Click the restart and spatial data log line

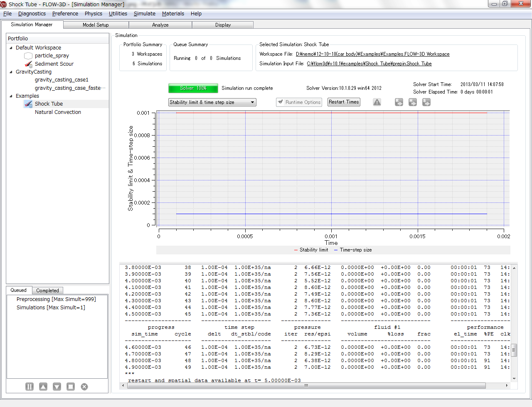(x=214, y=380)
